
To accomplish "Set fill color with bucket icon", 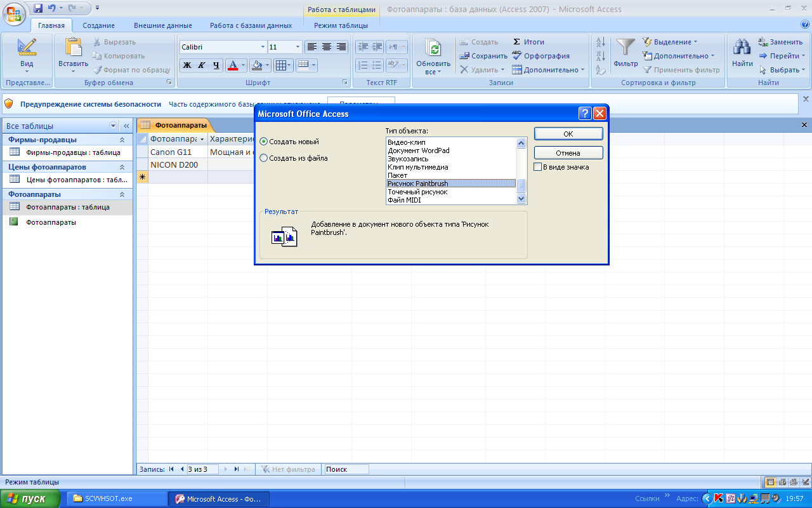I will pos(256,65).
